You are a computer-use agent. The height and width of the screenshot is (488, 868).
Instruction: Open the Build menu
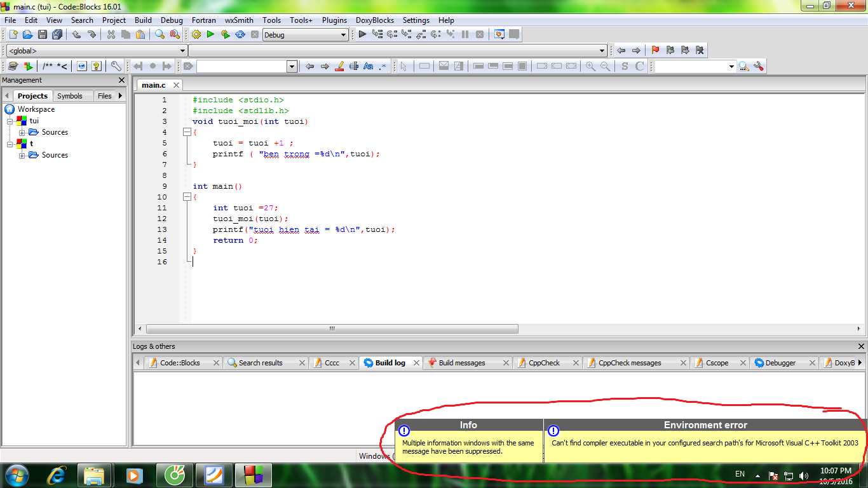[143, 20]
